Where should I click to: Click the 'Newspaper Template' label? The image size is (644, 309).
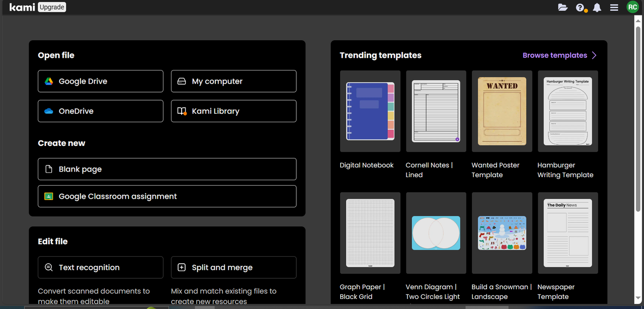556,292
